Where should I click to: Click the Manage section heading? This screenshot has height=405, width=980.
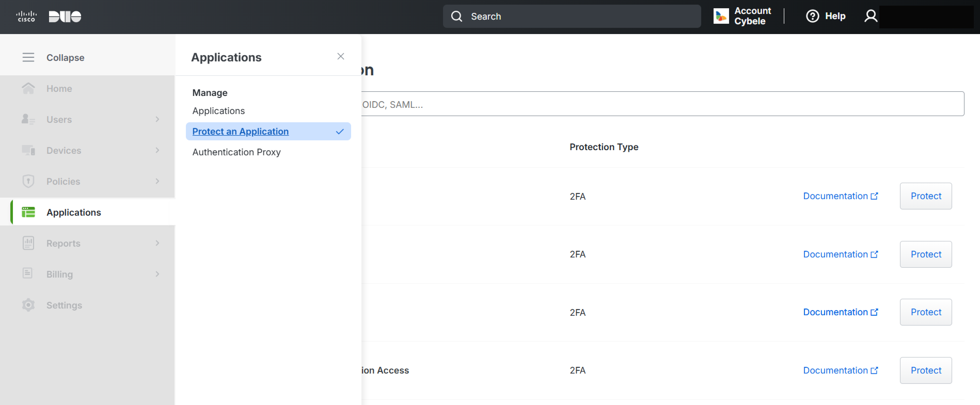coord(210,93)
